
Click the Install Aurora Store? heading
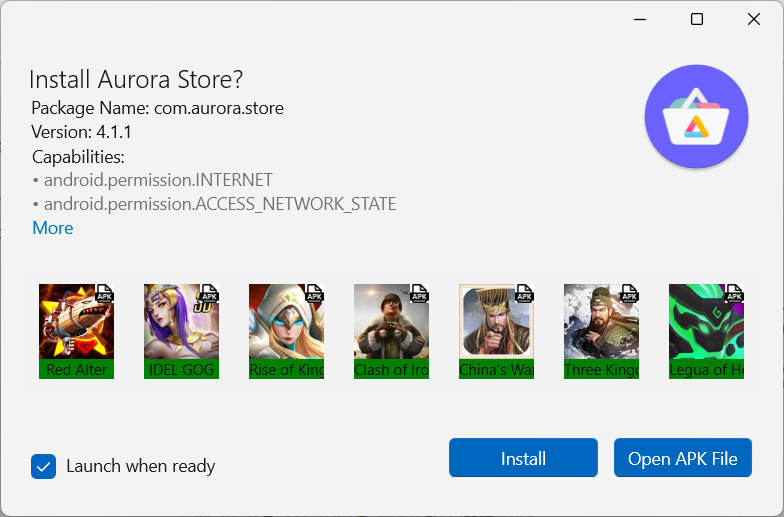tap(136, 79)
